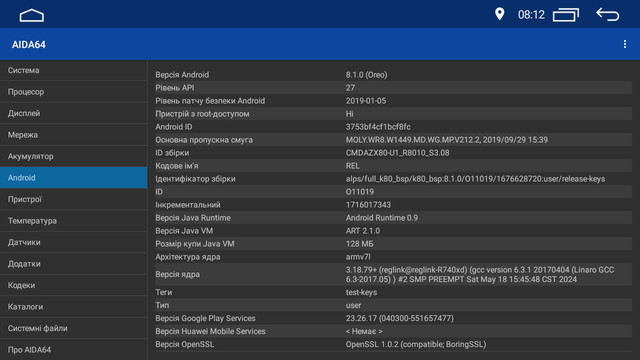Click the fingerprint value starting with alps/full_k80_bsp
This screenshot has width=640, height=360.
pyautogui.click(x=475, y=179)
